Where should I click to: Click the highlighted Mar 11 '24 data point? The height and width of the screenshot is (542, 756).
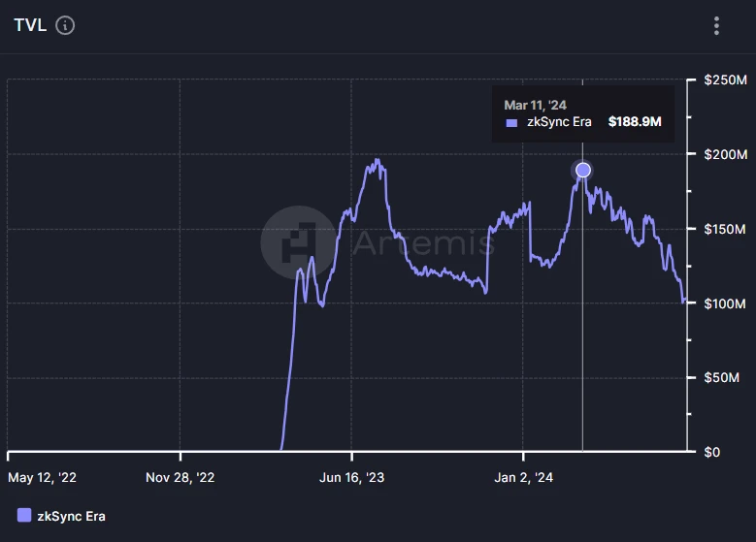click(582, 171)
